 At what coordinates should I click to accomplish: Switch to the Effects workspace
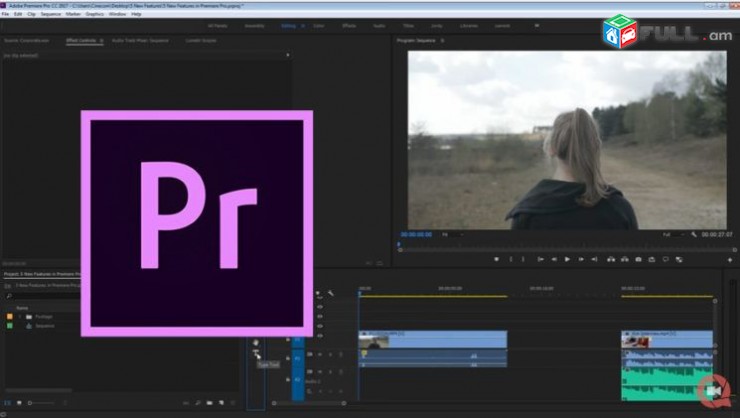(x=349, y=26)
